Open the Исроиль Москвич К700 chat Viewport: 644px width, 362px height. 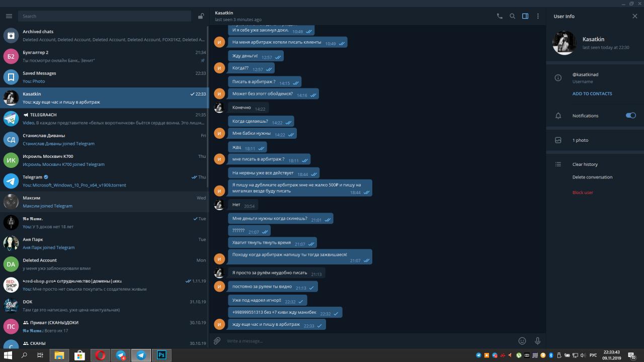pos(104,160)
